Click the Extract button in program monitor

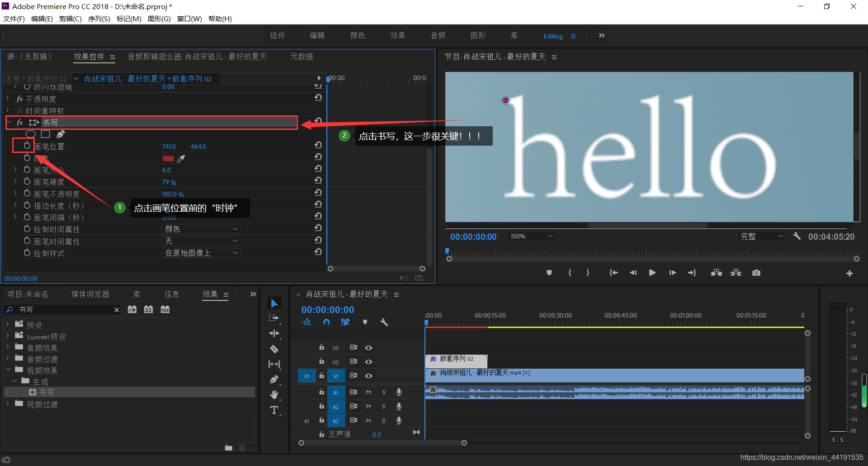point(736,273)
